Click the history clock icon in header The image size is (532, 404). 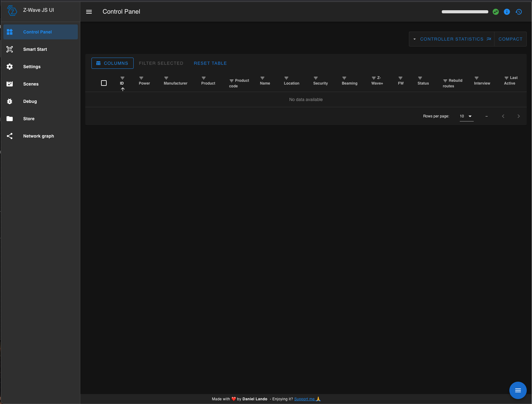[x=519, y=12]
